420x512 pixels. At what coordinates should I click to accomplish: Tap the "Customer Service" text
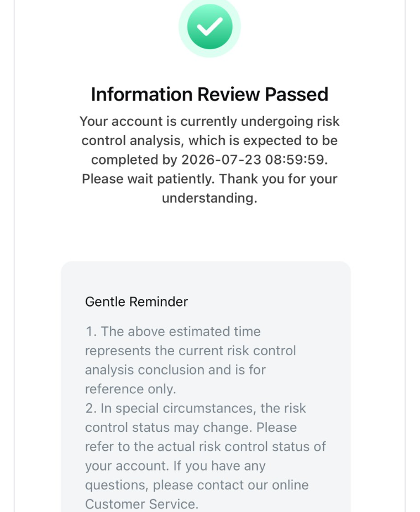(141, 504)
